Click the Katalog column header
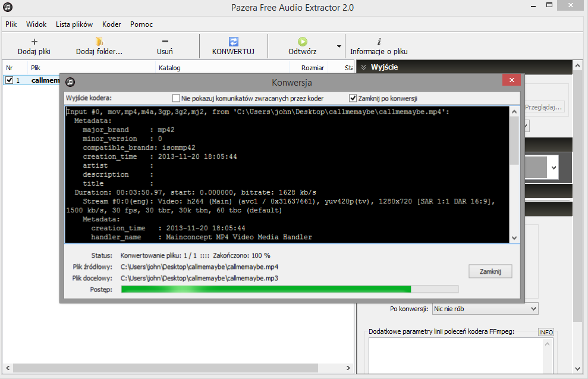Screen dimensions: 588x379 [x=222, y=68]
